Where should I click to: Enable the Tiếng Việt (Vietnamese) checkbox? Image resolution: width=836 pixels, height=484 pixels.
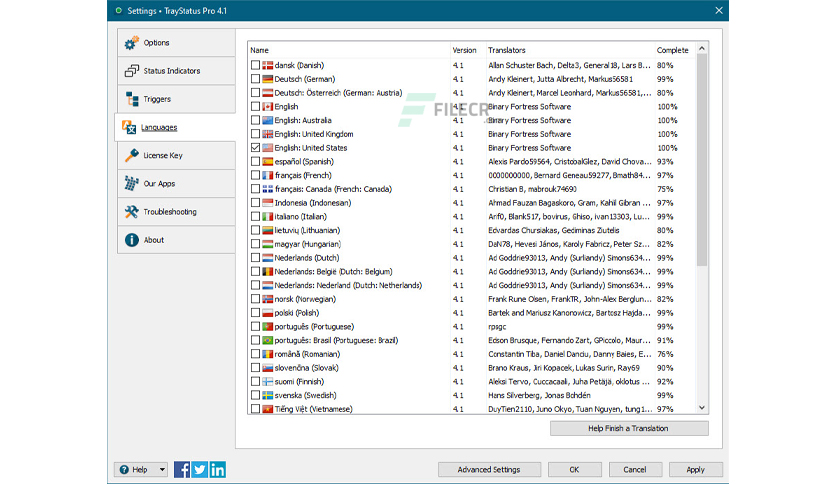click(x=255, y=409)
